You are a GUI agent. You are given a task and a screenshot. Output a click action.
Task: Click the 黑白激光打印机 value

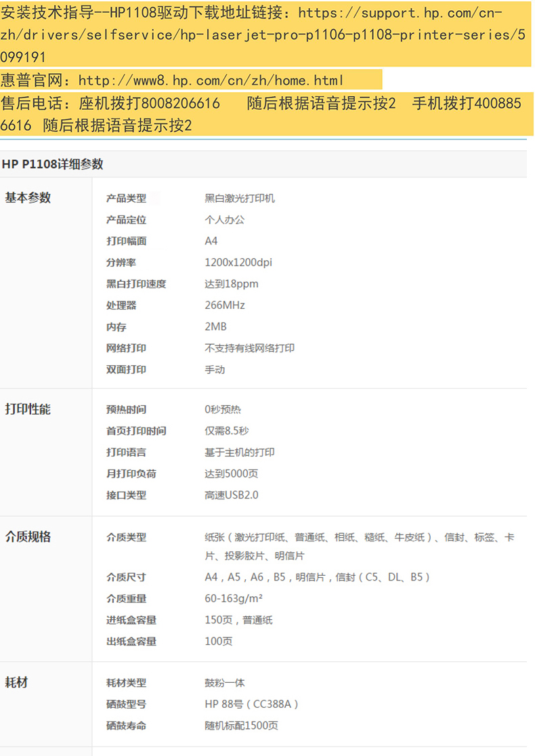click(x=240, y=198)
